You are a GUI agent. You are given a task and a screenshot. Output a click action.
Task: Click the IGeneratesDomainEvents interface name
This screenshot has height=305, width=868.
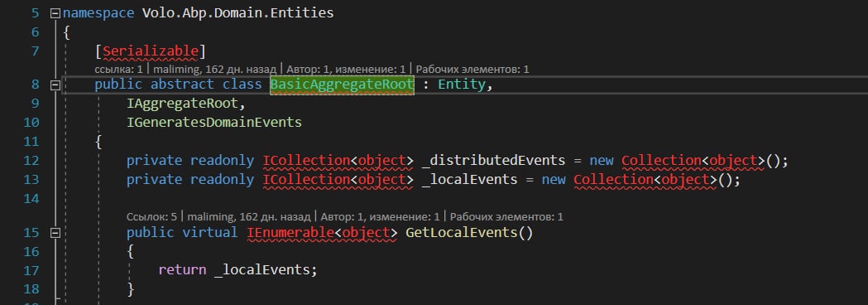point(214,122)
